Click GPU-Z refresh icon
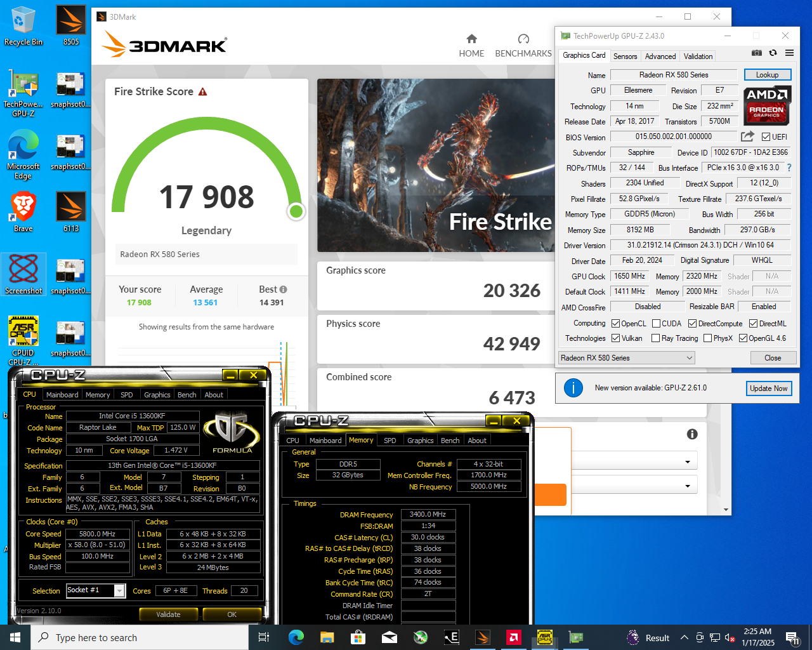The height and width of the screenshot is (650, 812). [x=773, y=53]
